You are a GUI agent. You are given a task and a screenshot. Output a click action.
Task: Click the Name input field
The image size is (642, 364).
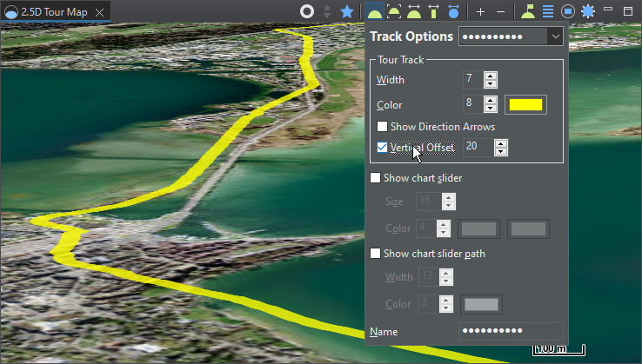click(511, 331)
